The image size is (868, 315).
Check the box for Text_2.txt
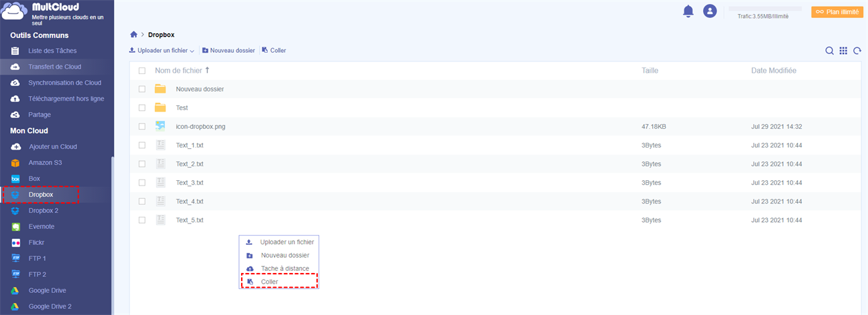142,164
